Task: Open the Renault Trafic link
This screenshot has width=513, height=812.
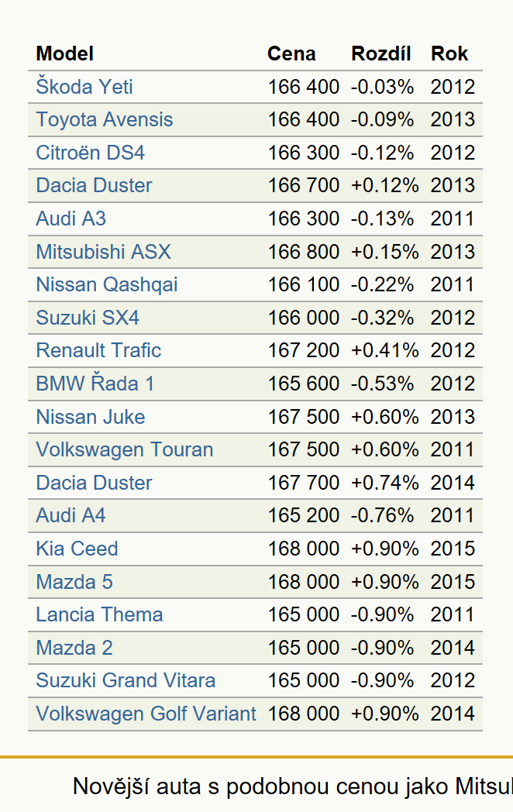Action: click(x=98, y=350)
